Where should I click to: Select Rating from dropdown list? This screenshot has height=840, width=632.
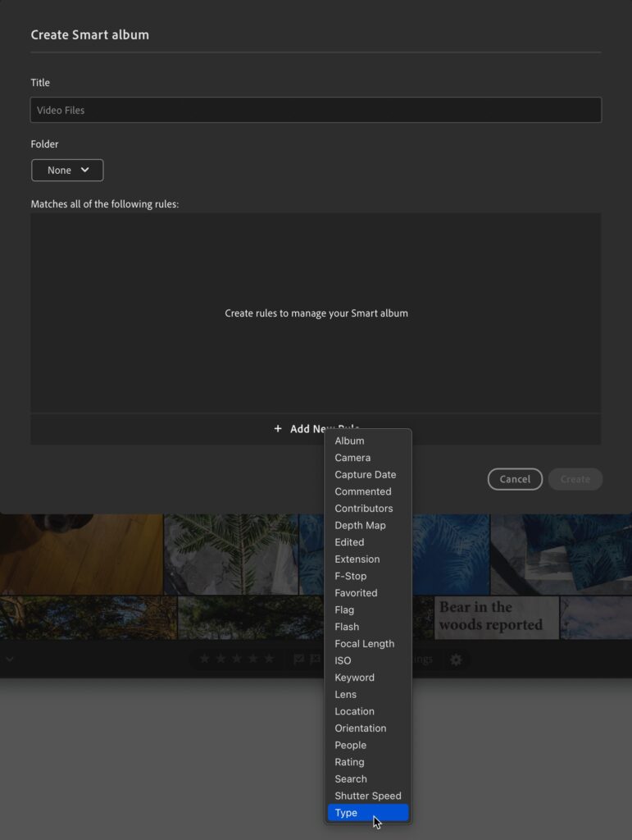(x=367, y=762)
